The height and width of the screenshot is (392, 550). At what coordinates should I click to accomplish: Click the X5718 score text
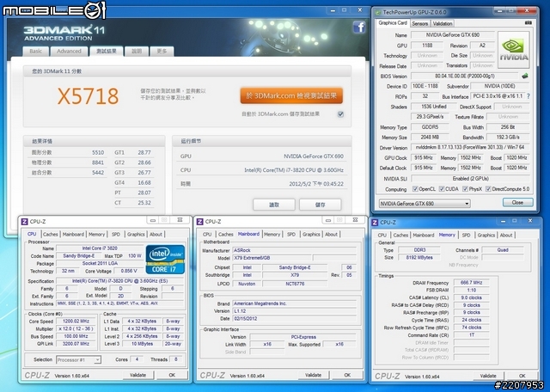88,96
